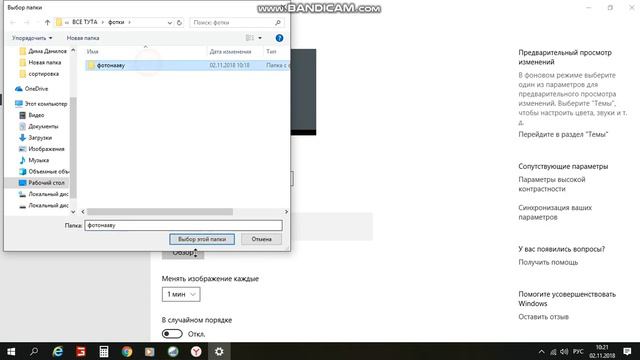
Task: Open Internet Explorer from taskbar
Action: [x=58, y=351]
